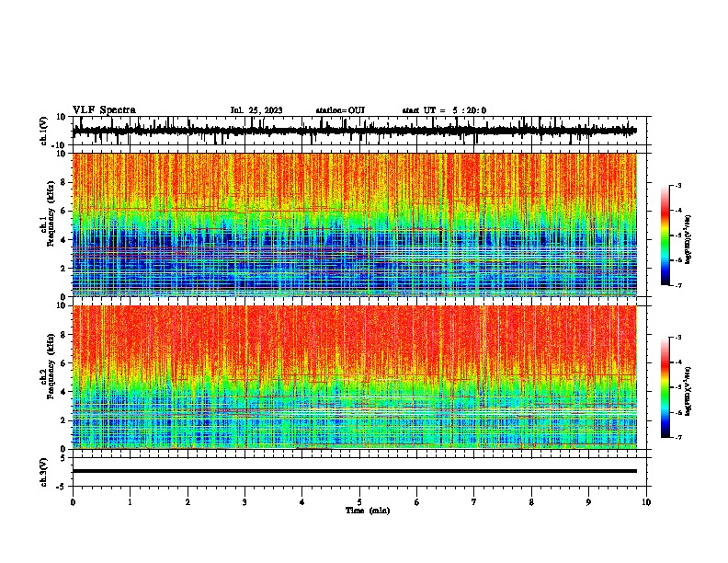Click the ch.1 voltage waveform trace
Viewport: 728px width, 563px height.
coord(354,131)
